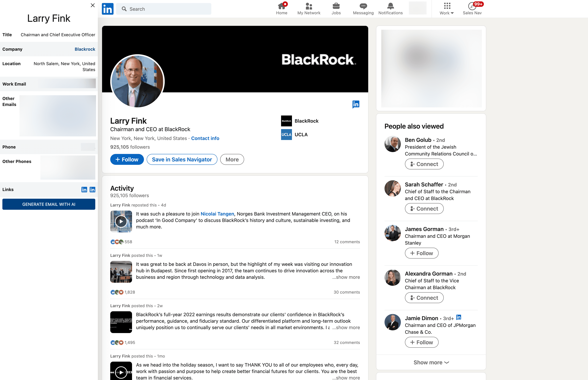Open Sarah Schaffer's profile photo
The width and height of the screenshot is (588, 380).
[393, 188]
